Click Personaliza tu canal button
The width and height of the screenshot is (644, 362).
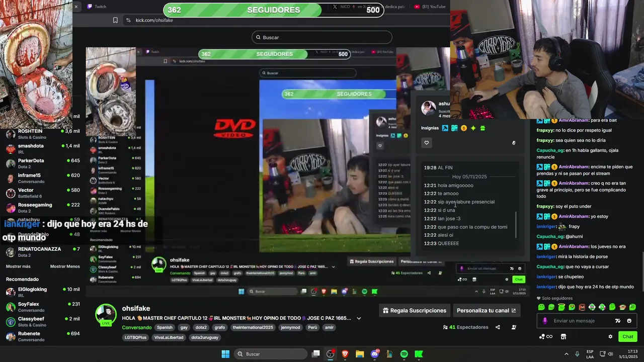[487, 311]
